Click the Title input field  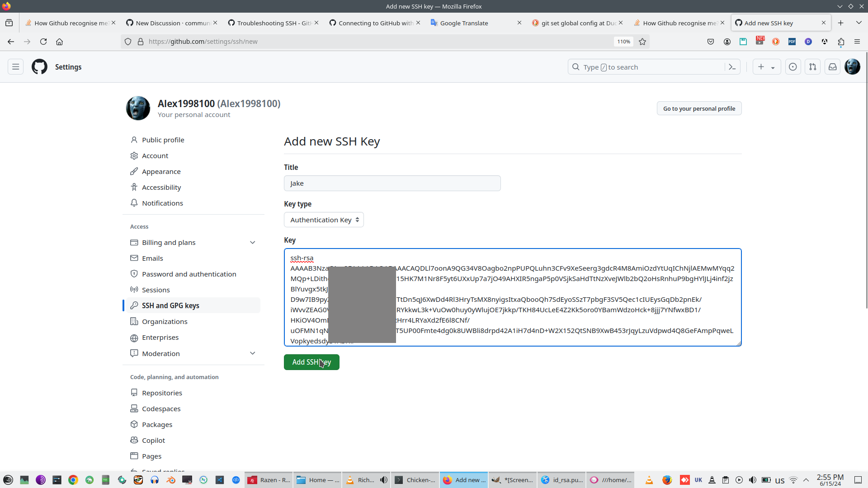coord(392,183)
